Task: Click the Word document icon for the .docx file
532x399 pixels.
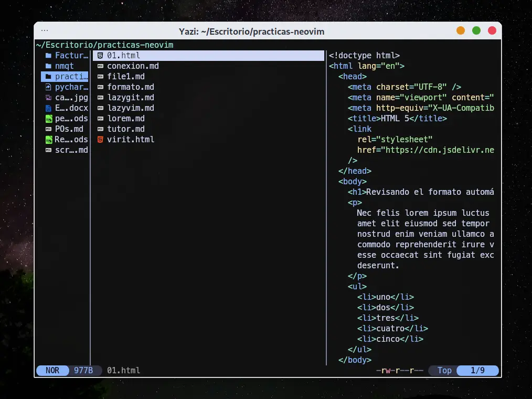Action: point(48,108)
